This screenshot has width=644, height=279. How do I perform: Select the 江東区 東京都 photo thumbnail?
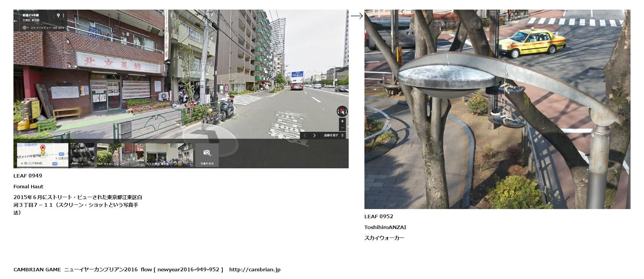pyautogui.click(x=169, y=155)
